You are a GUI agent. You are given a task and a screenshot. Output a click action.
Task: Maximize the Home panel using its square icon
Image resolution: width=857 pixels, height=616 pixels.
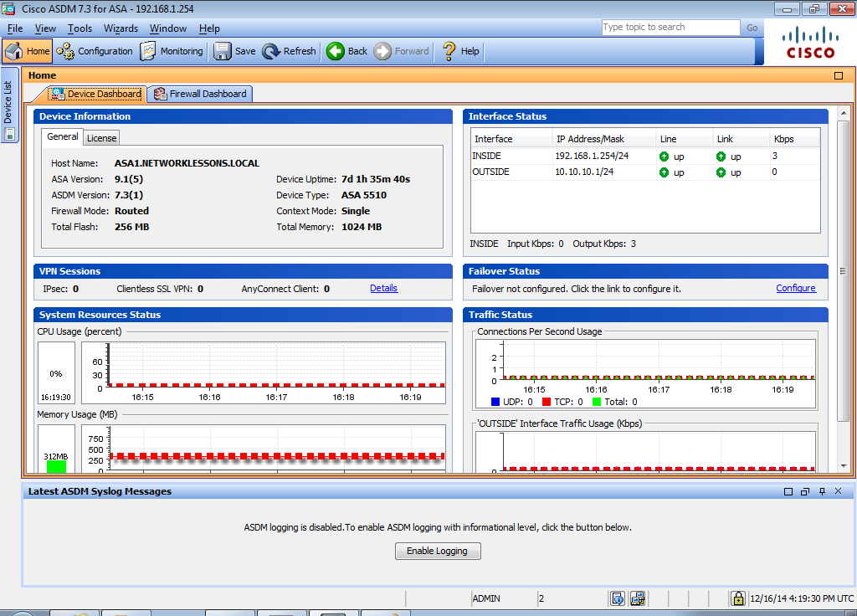pos(839,75)
